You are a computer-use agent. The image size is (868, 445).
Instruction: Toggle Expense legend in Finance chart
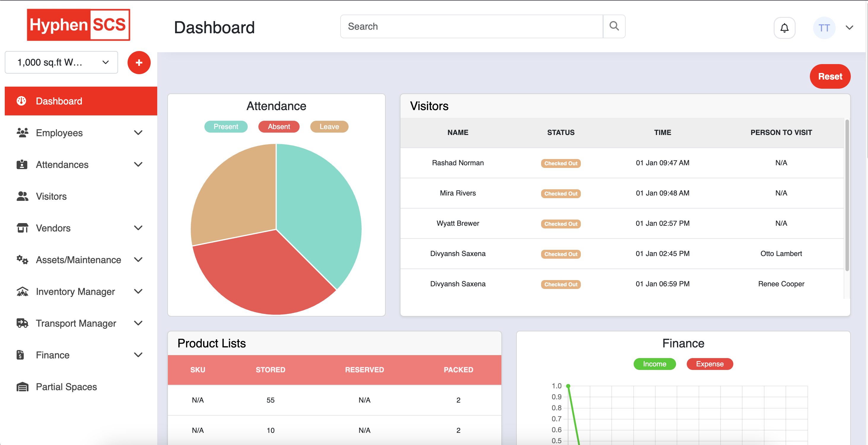click(x=710, y=364)
